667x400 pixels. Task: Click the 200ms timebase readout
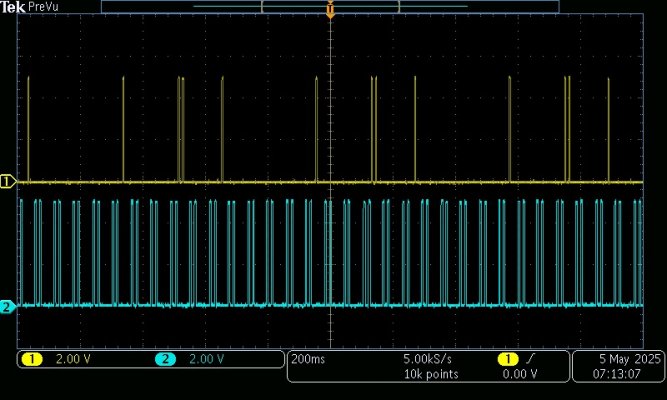coord(308,359)
